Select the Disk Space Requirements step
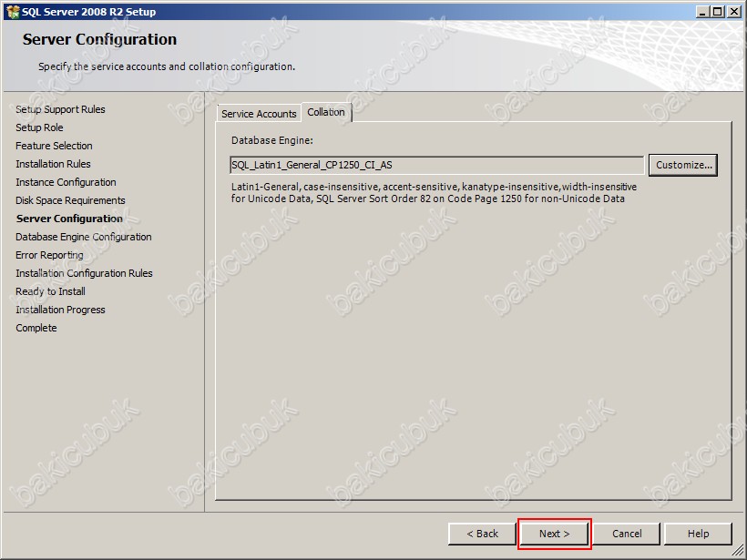 pos(70,200)
